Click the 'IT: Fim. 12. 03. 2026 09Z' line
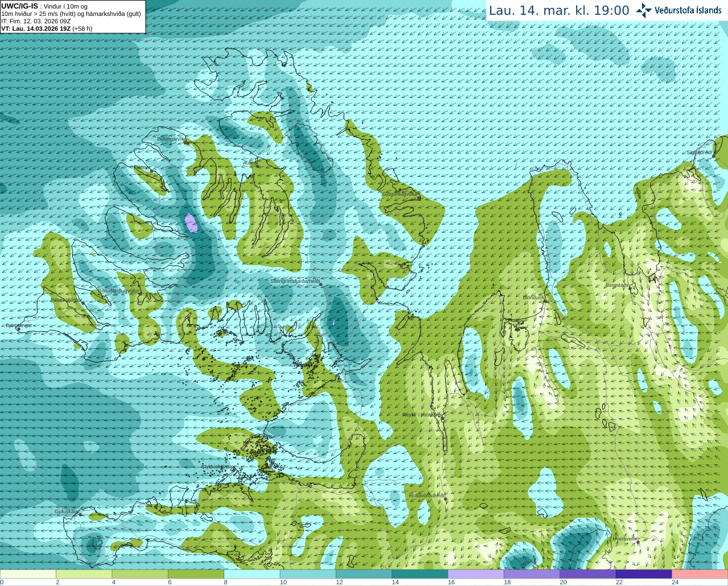Image resolution: width=728 pixels, height=586 pixels. [36, 21]
